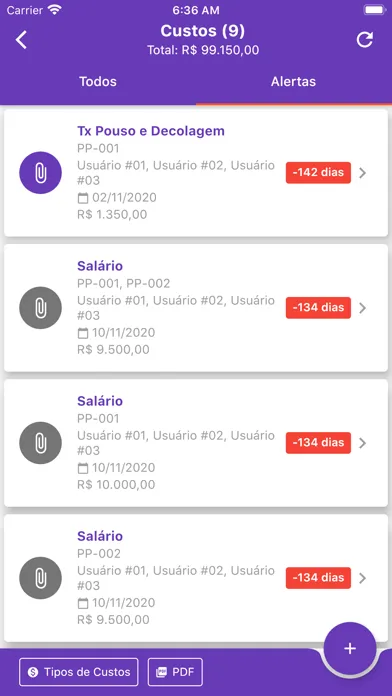Open chevron on PP-002 Salário entry
This screenshot has width=392, height=696.
click(x=363, y=578)
